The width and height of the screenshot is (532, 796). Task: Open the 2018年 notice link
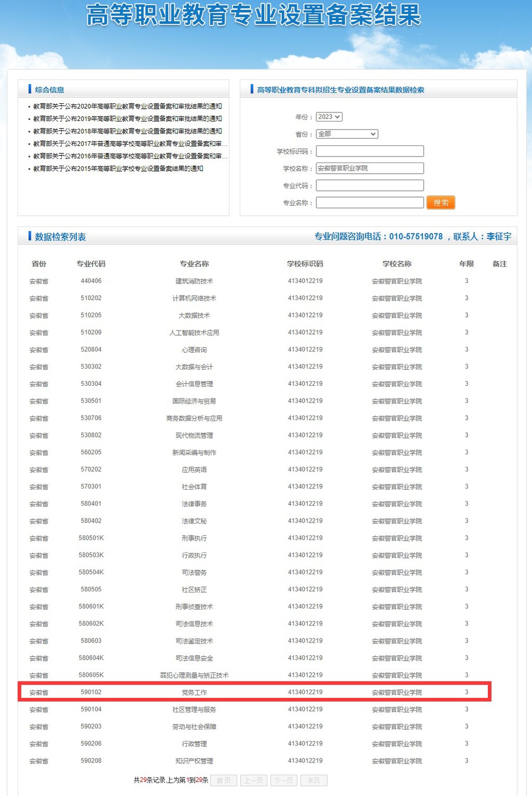[127, 131]
